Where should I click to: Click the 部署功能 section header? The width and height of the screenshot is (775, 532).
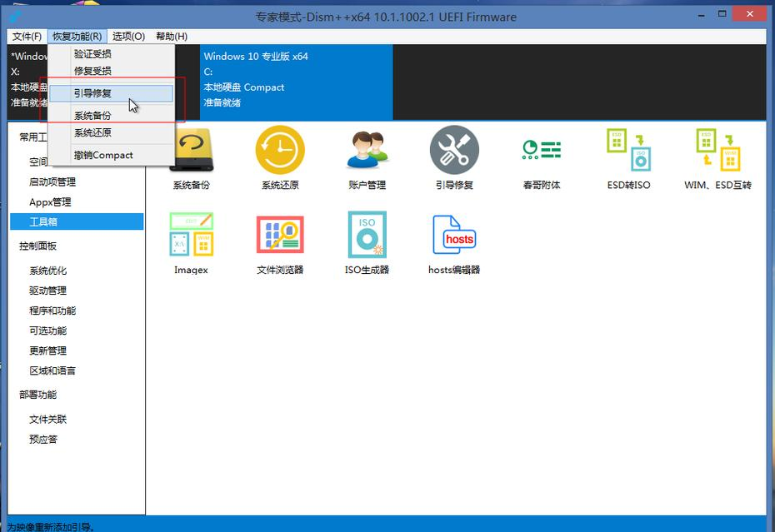(x=38, y=394)
